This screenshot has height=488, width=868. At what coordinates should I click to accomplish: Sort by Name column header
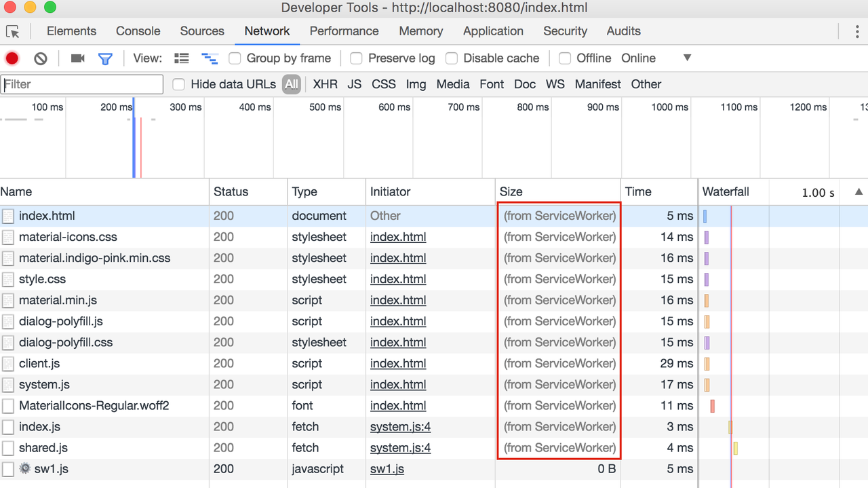[104, 192]
